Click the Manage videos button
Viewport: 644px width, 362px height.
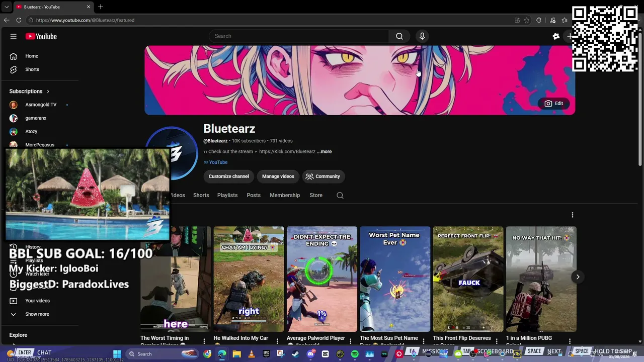tap(278, 176)
